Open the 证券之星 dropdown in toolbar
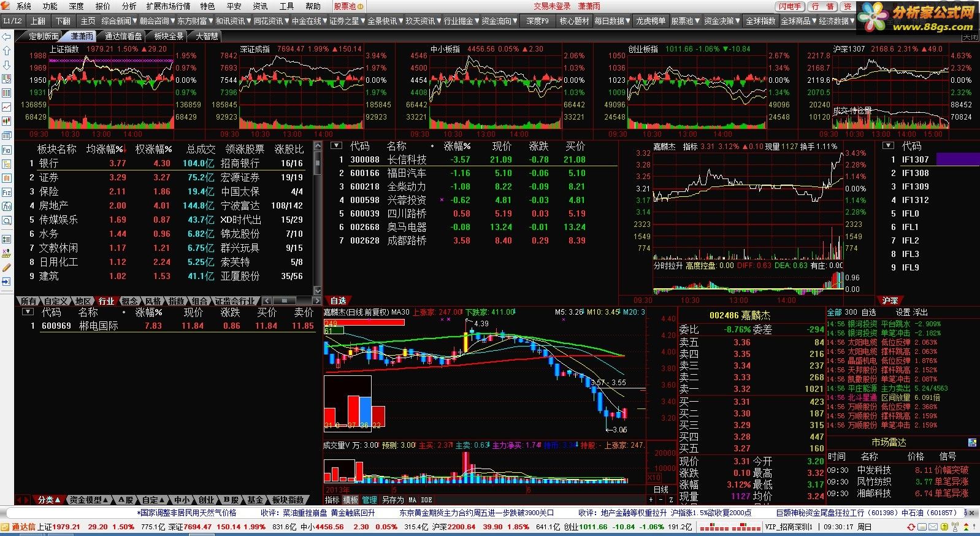 point(348,21)
